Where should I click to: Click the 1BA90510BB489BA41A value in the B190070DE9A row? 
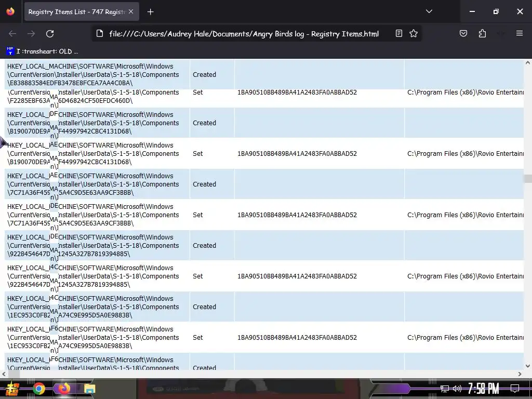pyautogui.click(x=297, y=153)
